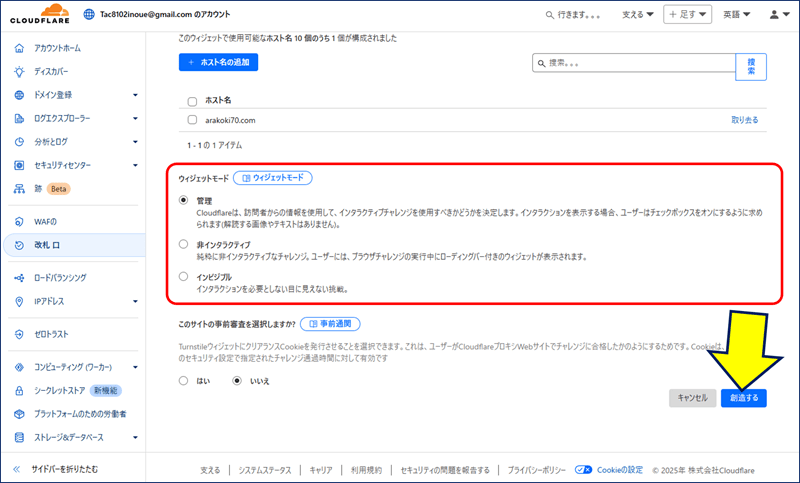800x483 pixels.
Task: Click the アカウントホーム house icon
Action: (x=19, y=48)
